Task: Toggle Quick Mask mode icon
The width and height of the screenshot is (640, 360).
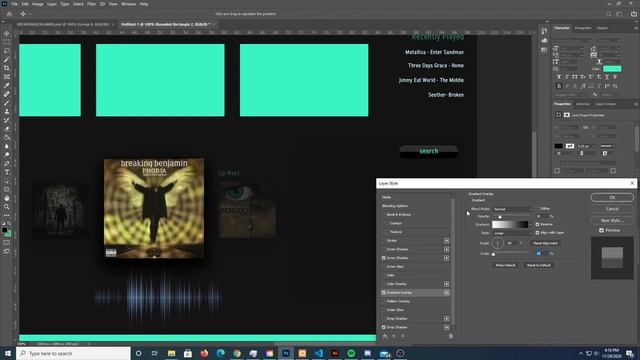Action: click(7, 242)
